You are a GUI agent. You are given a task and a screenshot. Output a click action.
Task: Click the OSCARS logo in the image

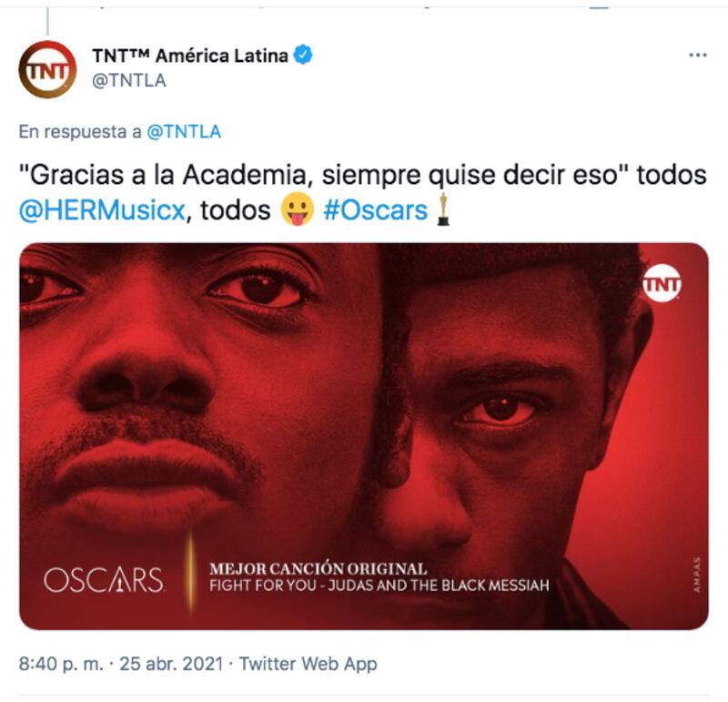pyautogui.click(x=104, y=580)
